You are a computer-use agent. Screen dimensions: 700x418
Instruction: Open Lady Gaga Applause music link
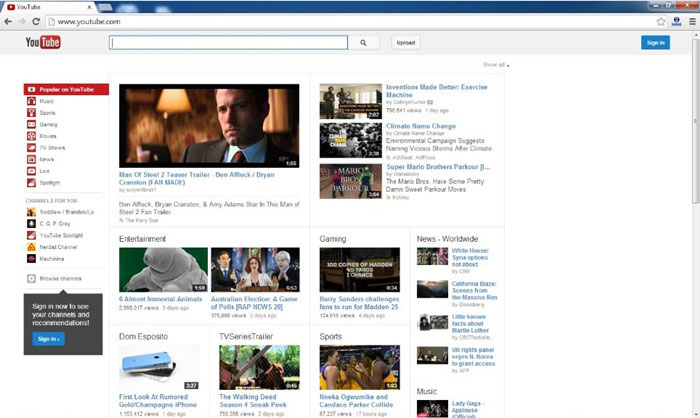pyautogui.click(x=467, y=410)
